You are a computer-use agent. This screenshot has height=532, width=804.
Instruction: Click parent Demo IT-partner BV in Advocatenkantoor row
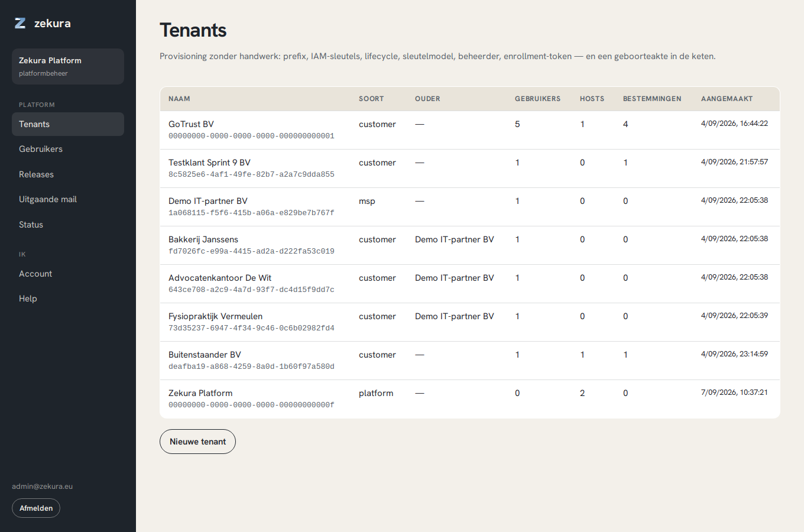454,278
